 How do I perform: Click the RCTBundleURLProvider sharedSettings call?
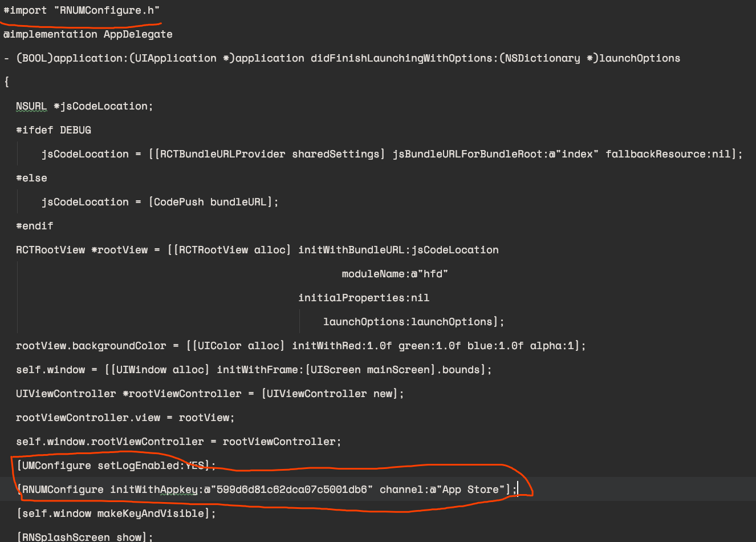click(x=266, y=154)
